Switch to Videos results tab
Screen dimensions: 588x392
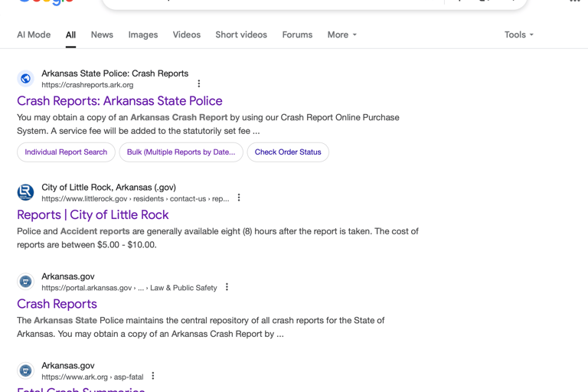186,35
